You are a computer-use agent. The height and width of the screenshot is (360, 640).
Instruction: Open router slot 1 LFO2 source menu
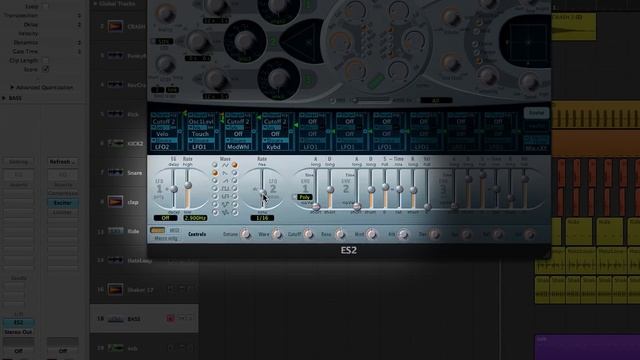pyautogui.click(x=163, y=147)
